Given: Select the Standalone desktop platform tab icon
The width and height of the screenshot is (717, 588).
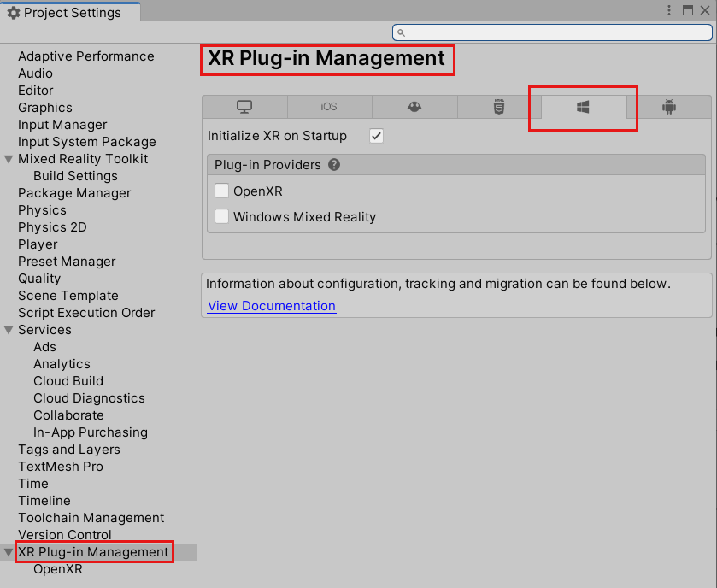Looking at the screenshot, I should coord(244,106).
